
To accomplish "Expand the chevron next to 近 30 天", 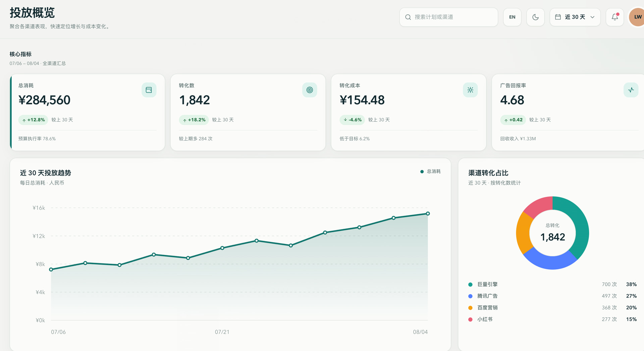I will [592, 17].
